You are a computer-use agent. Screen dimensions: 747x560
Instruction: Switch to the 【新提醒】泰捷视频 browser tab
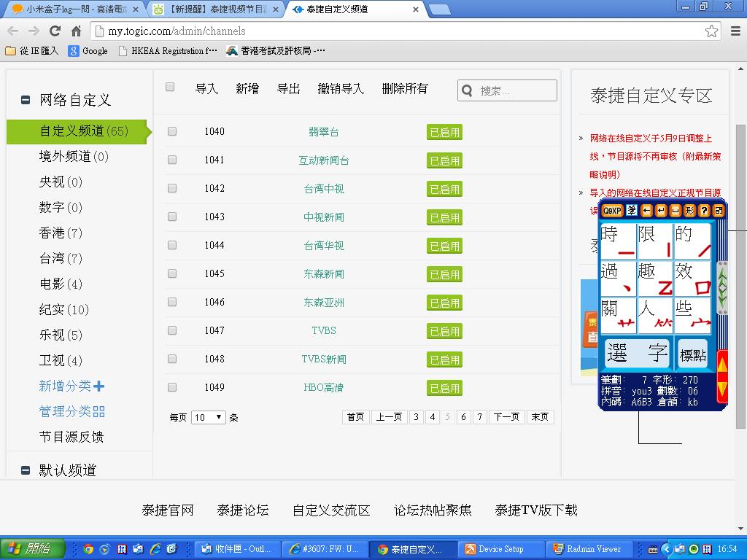point(216,9)
